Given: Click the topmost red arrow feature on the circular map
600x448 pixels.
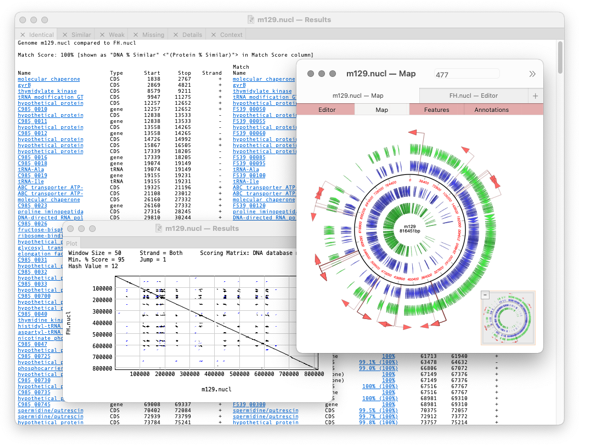Looking at the screenshot, I should (x=413, y=132).
